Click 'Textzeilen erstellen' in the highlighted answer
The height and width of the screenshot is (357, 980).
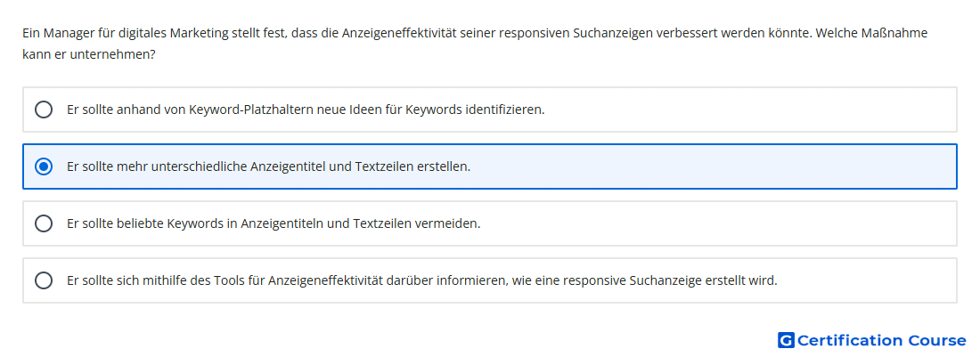tap(412, 166)
